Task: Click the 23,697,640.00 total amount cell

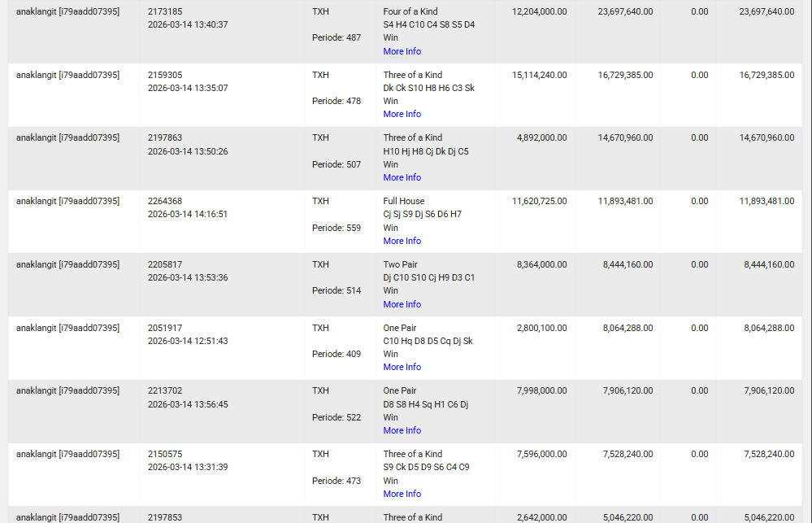Action: (766, 11)
